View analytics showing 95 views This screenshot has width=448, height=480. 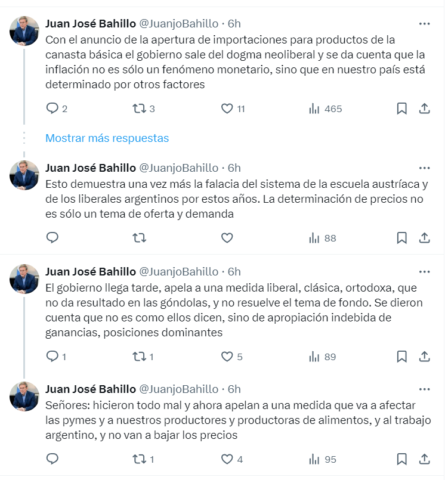click(x=323, y=459)
